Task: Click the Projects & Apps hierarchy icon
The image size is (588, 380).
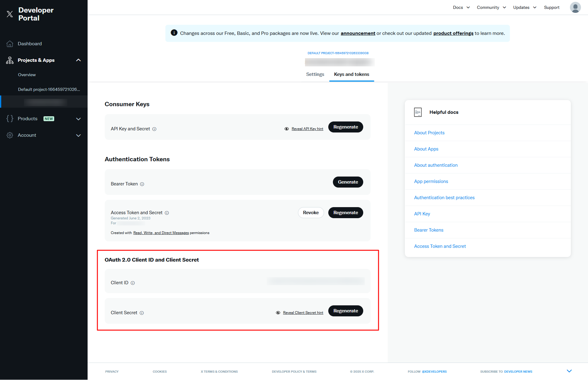Action: (x=10, y=60)
